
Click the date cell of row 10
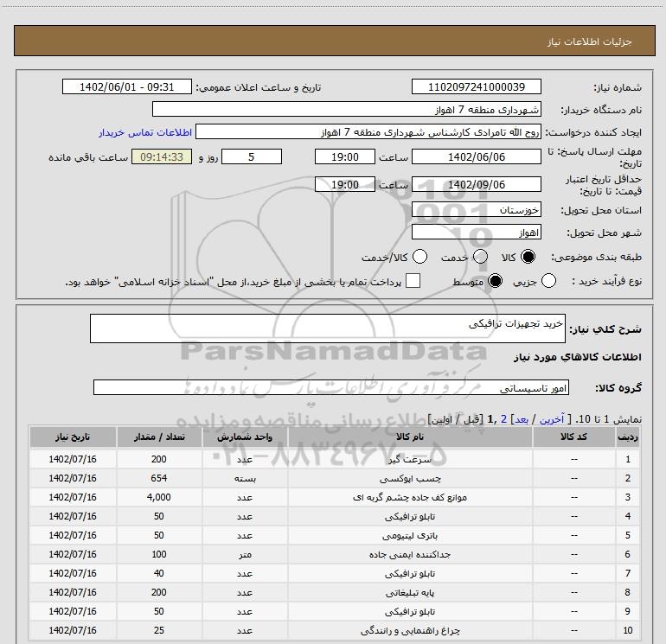click(x=73, y=630)
